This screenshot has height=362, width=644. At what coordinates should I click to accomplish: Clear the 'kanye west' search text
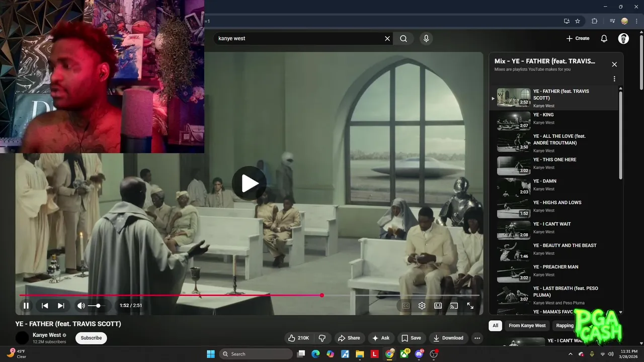pyautogui.click(x=387, y=38)
